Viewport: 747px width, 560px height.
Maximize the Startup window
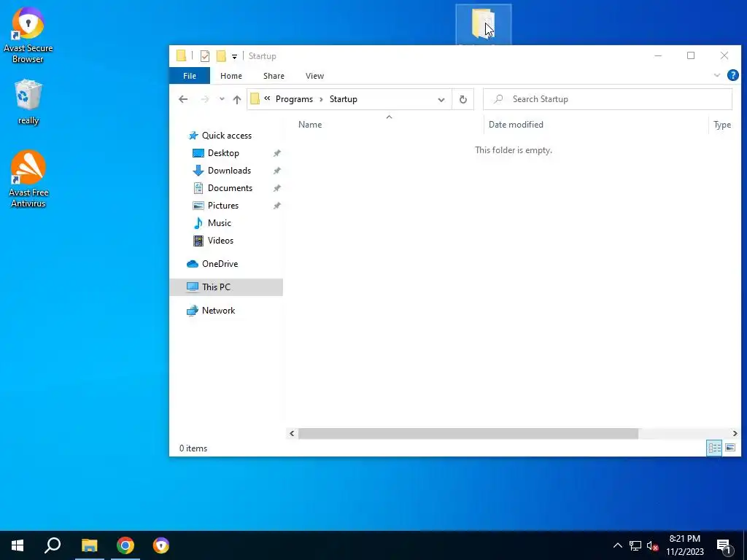pyautogui.click(x=691, y=55)
